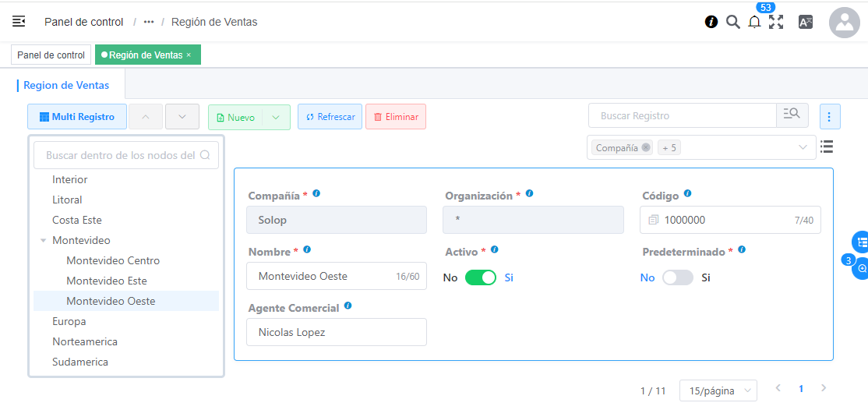Viewport: 868px width, 417px height.
Task: Open the user profile avatar
Action: click(844, 23)
